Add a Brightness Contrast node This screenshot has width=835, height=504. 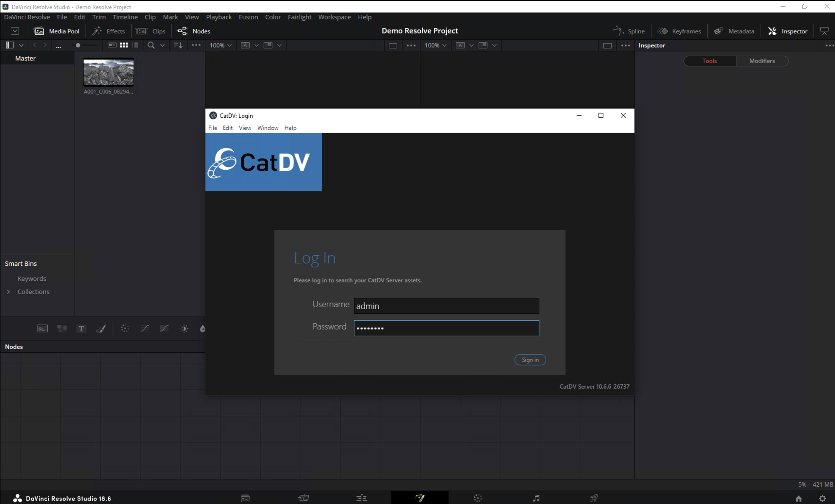pyautogui.click(x=184, y=329)
